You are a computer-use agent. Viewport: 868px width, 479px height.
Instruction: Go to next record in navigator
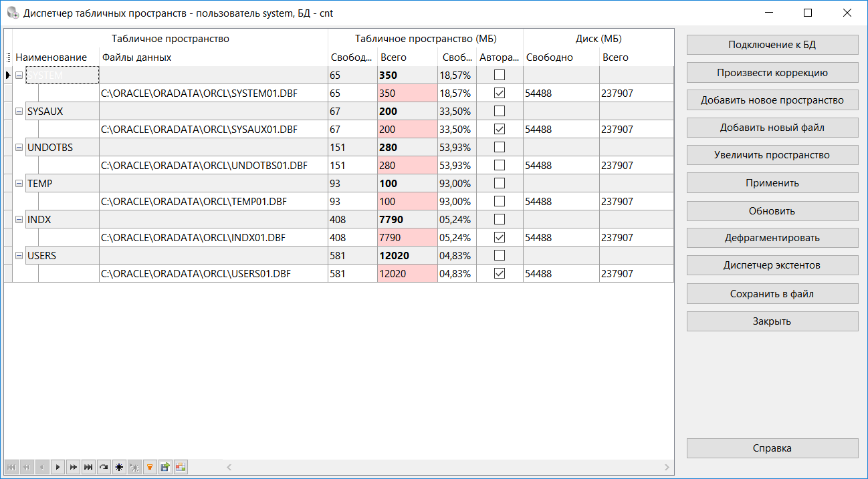[x=58, y=467]
